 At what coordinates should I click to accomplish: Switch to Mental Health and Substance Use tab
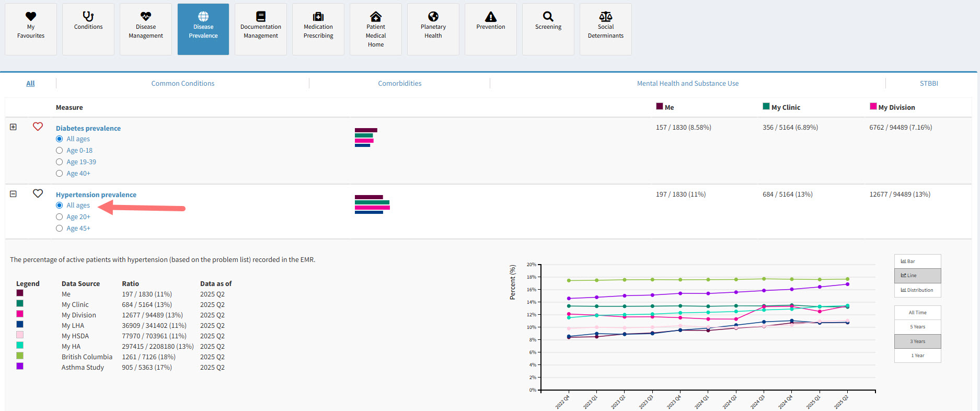(688, 84)
